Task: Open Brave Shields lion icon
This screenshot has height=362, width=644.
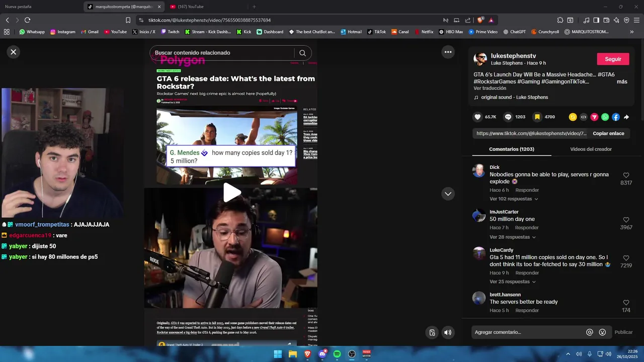Action: [480, 20]
